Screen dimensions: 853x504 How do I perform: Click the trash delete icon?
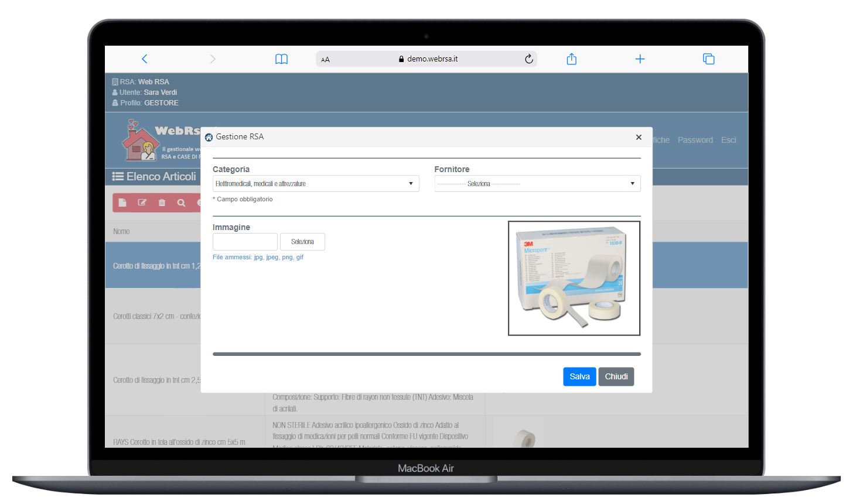162,203
